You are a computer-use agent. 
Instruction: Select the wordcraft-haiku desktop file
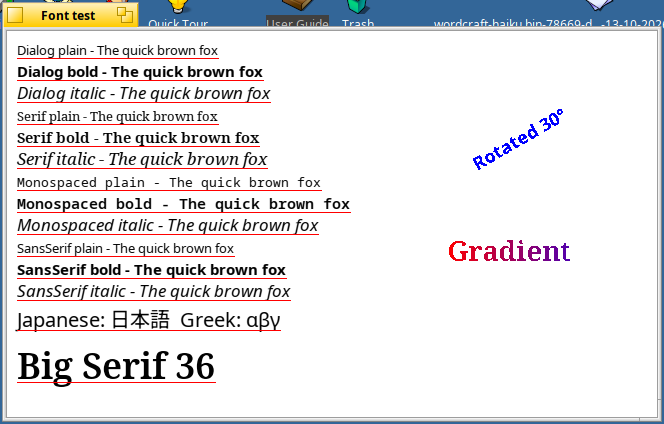549,13
